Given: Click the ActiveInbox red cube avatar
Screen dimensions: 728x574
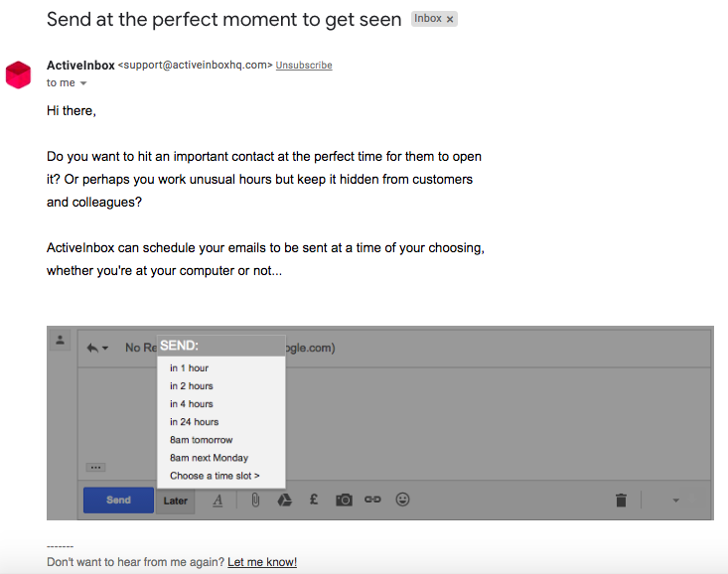Looking at the screenshot, I should pos(18,74).
